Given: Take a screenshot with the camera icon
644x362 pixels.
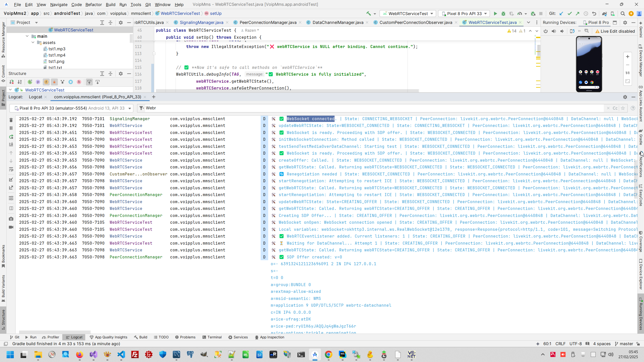Looking at the screenshot, I should click(x=11, y=219).
